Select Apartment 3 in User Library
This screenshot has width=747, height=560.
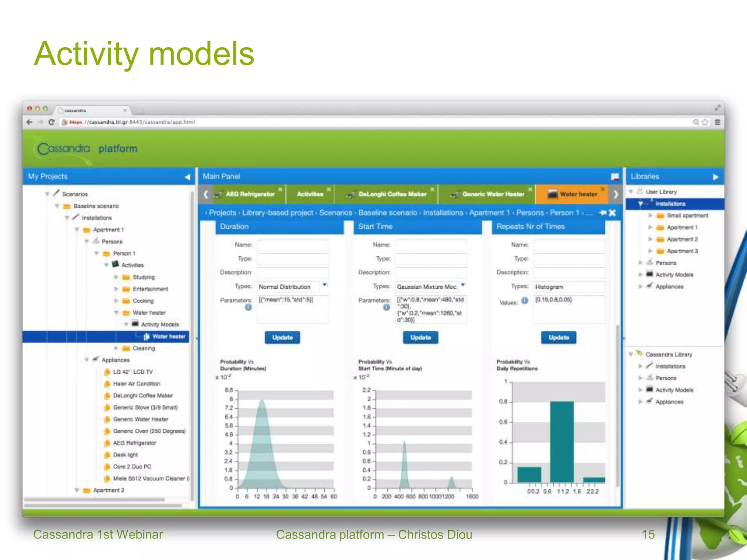(682, 251)
